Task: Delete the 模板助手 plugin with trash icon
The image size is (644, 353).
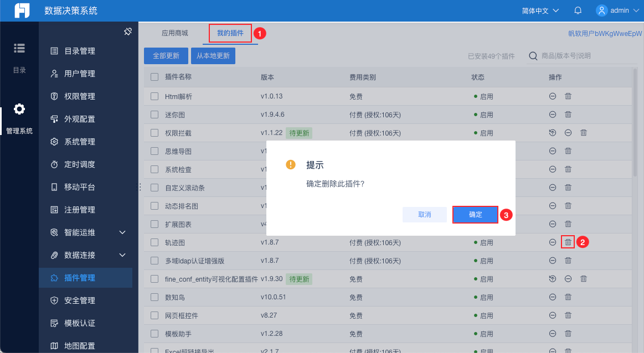Action: 568,333
